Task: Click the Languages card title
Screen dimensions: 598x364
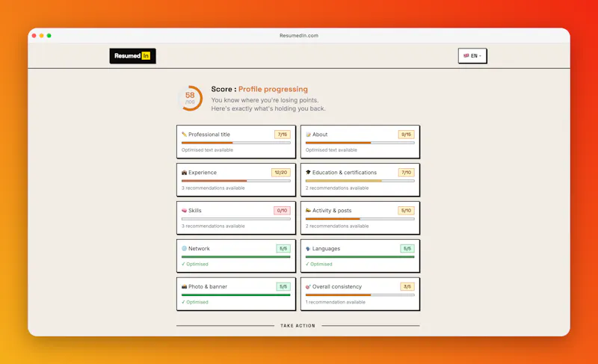Action: click(326, 248)
